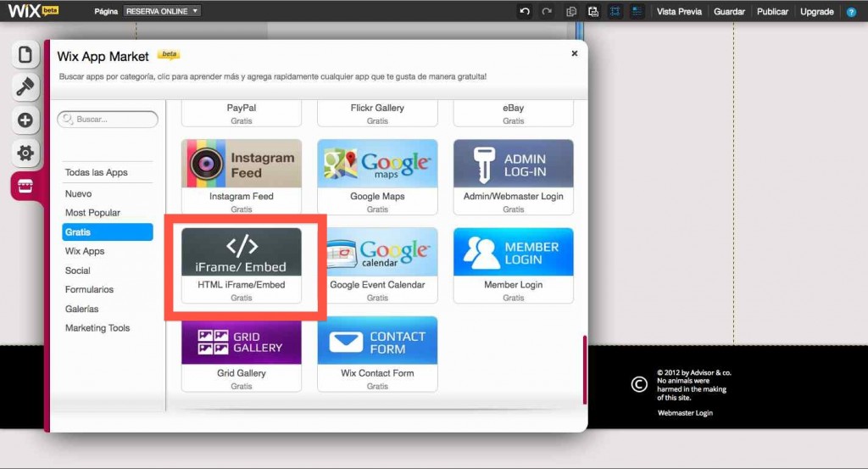Click the Google Event Calendar label
Image resolution: width=868 pixels, height=469 pixels.
tap(377, 285)
